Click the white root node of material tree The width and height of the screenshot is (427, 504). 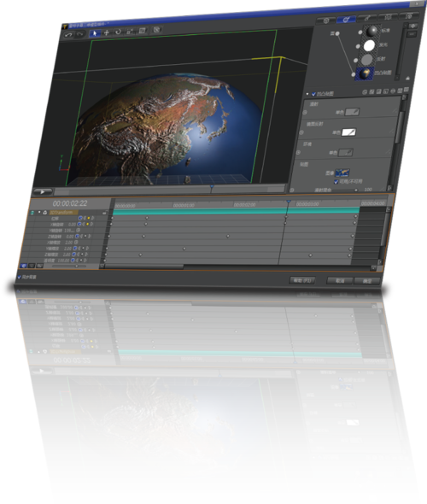pos(337,33)
